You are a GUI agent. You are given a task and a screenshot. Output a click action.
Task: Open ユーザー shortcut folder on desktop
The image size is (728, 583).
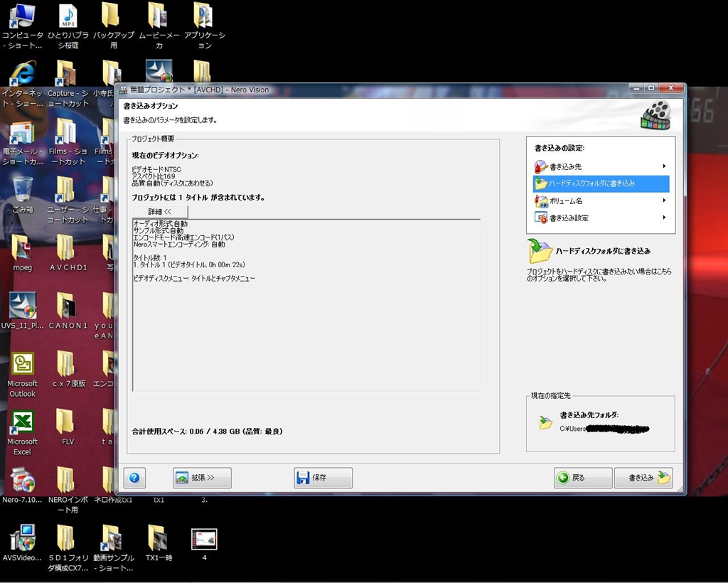tap(68, 200)
